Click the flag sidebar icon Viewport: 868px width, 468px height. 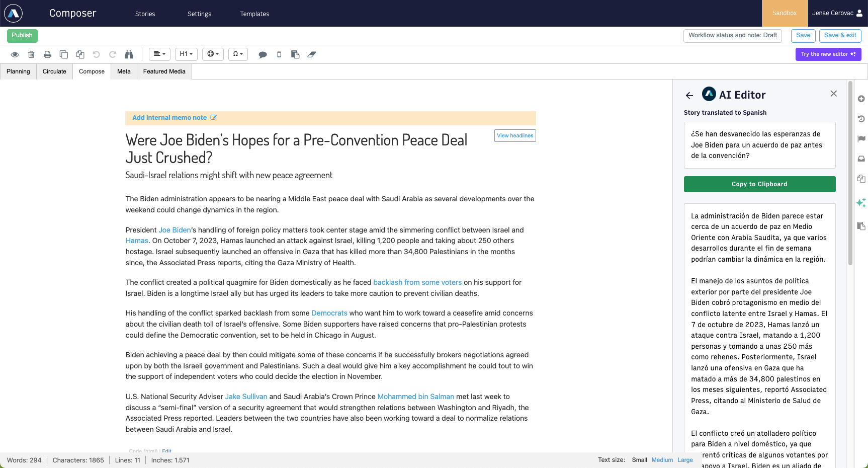pos(861,139)
